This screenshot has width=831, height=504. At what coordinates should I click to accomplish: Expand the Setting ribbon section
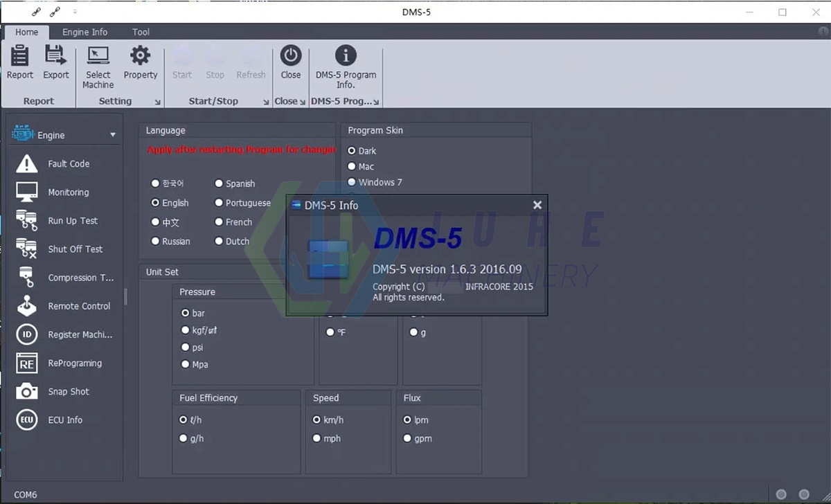pos(157,101)
